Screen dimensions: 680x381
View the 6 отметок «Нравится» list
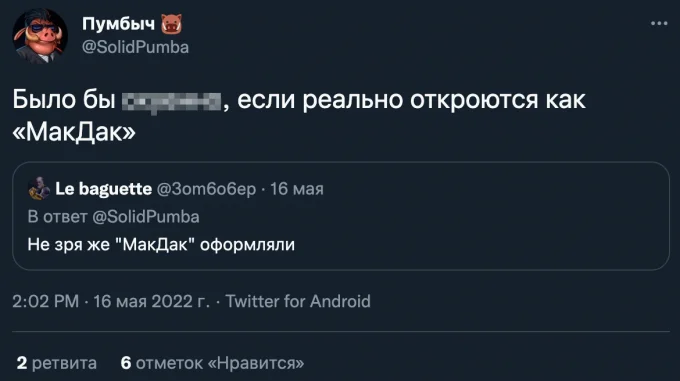point(212,363)
